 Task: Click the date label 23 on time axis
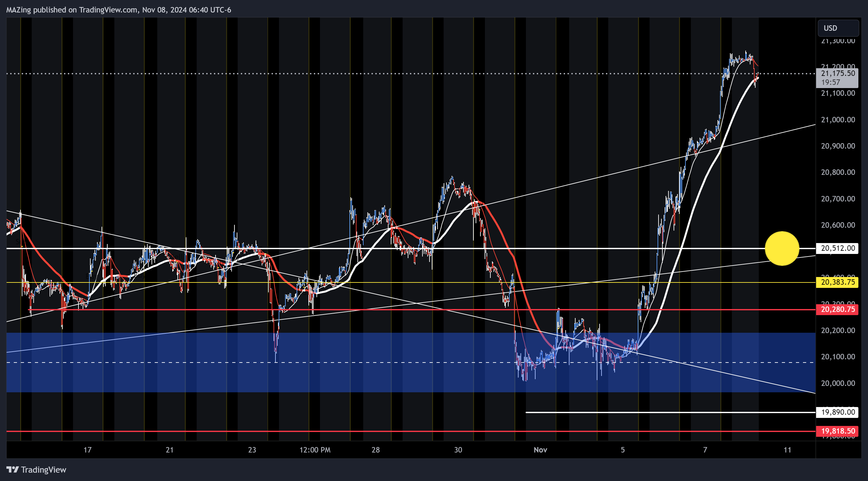[252, 450]
